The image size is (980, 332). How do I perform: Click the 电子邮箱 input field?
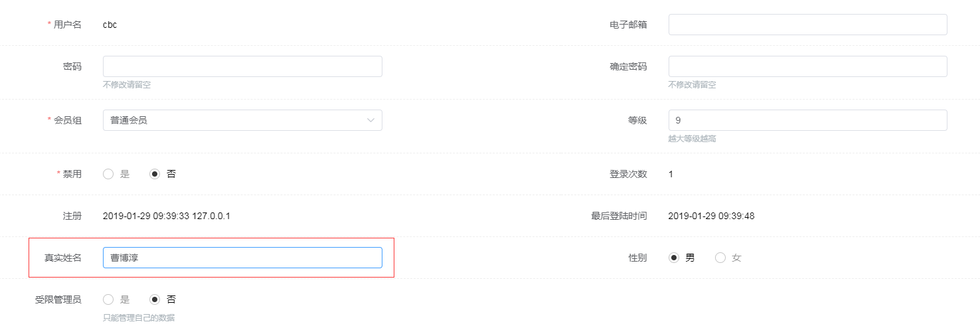tap(807, 25)
